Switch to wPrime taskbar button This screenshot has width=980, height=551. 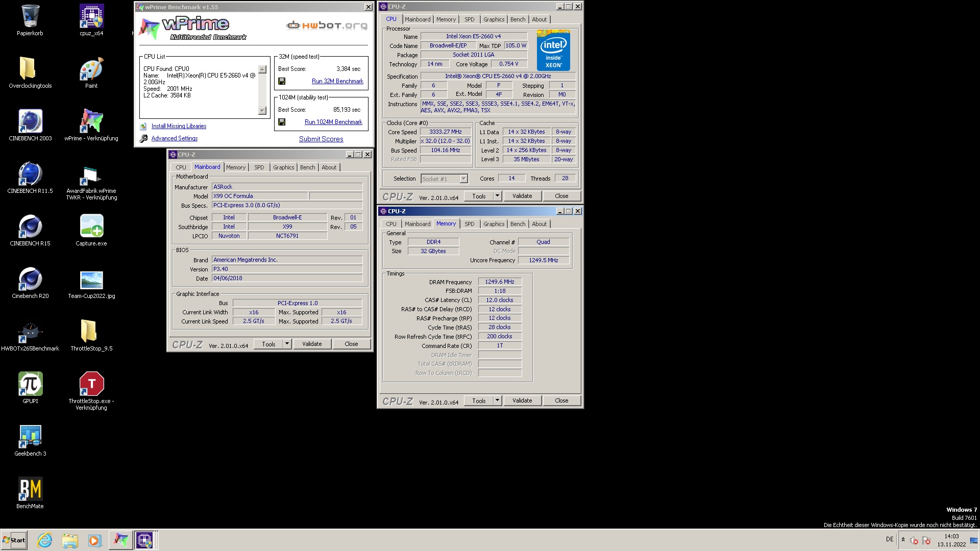(x=120, y=540)
